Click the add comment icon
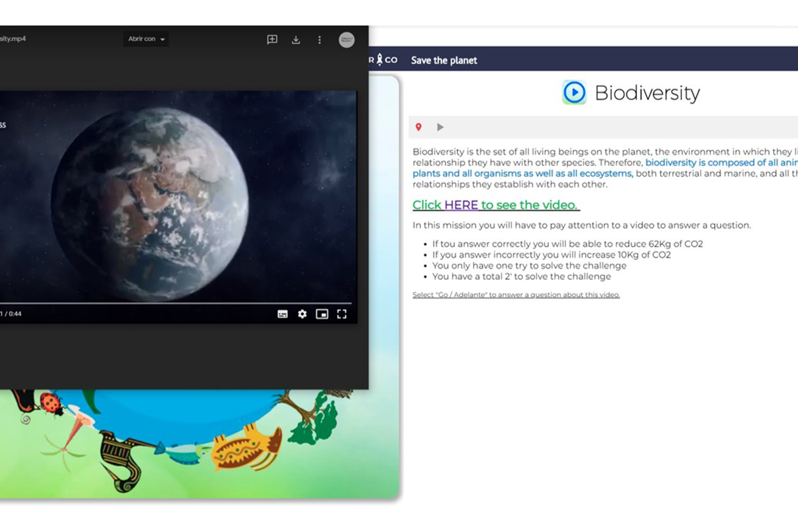Image resolution: width=798 pixels, height=532 pixels. pyautogui.click(x=272, y=40)
